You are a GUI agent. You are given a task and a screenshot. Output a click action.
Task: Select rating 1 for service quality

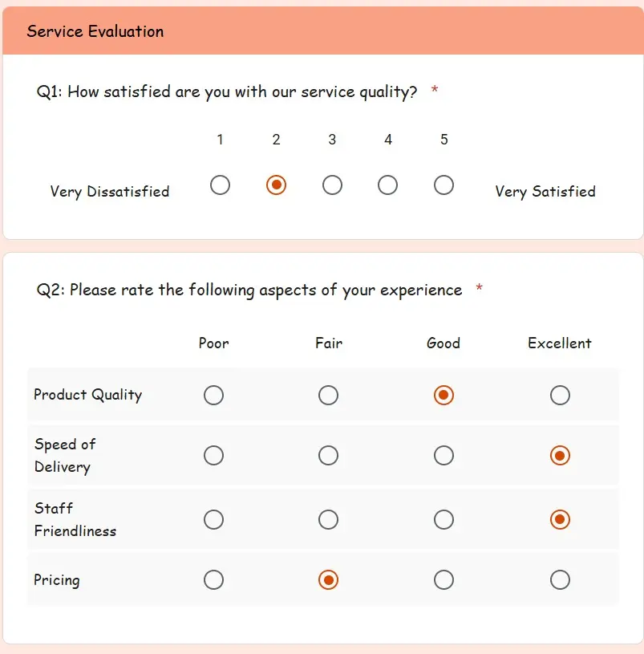coord(220,185)
